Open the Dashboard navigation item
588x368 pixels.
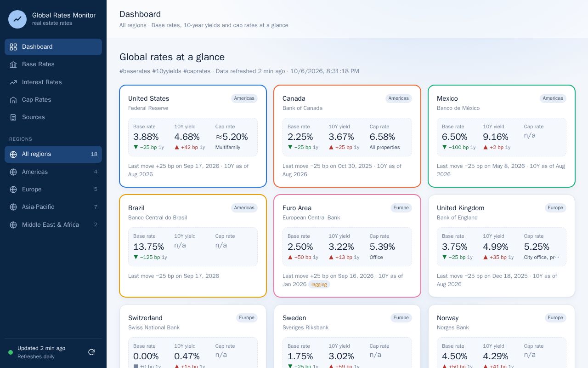53,47
